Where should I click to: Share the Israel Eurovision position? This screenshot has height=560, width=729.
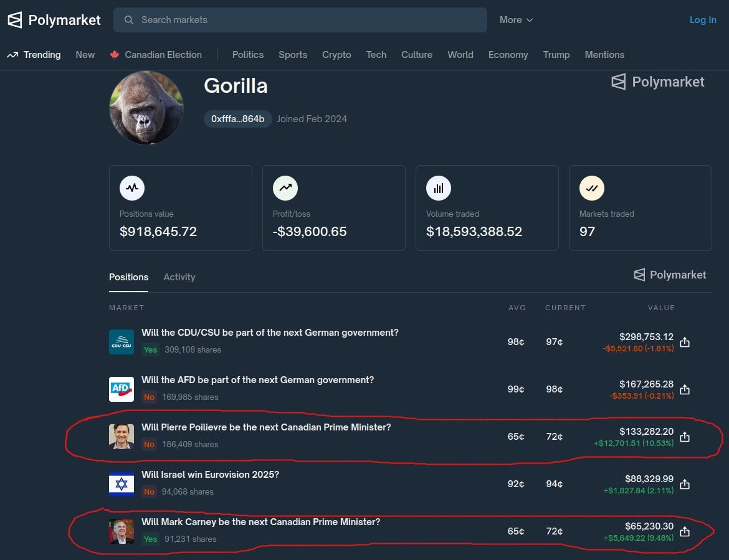[685, 484]
